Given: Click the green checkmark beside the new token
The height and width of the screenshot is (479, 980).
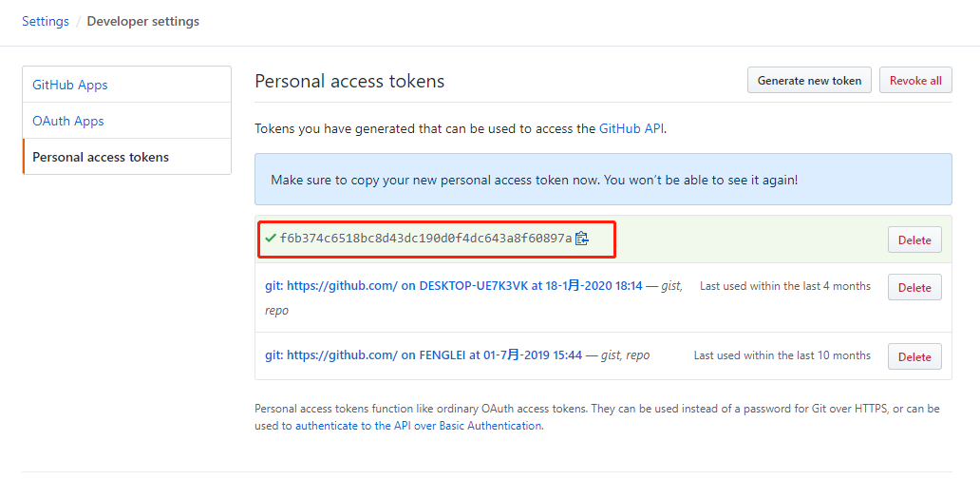Looking at the screenshot, I should point(271,239).
